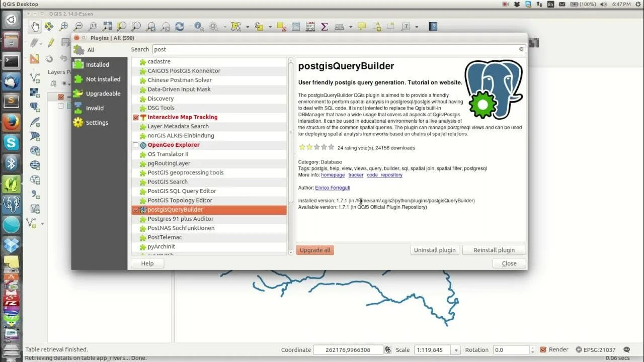Click the Toggle Editing pencil icon
This screenshot has width=644, height=362.
tap(51, 43)
